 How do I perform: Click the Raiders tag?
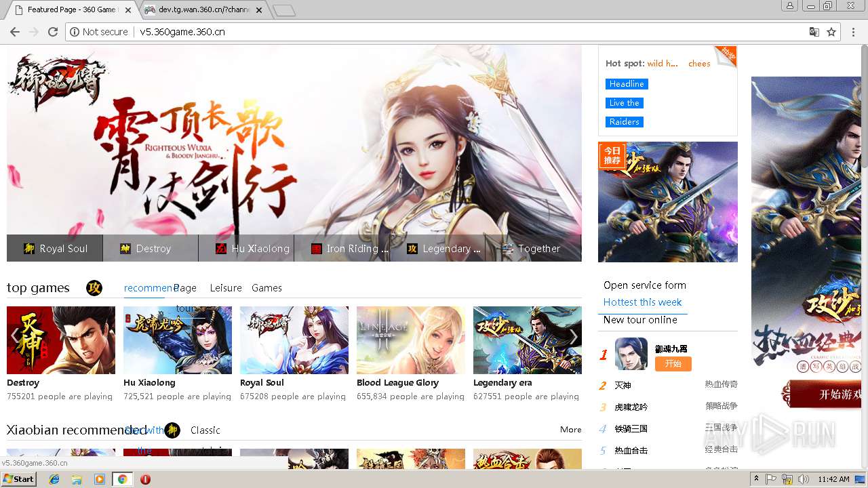tap(624, 122)
